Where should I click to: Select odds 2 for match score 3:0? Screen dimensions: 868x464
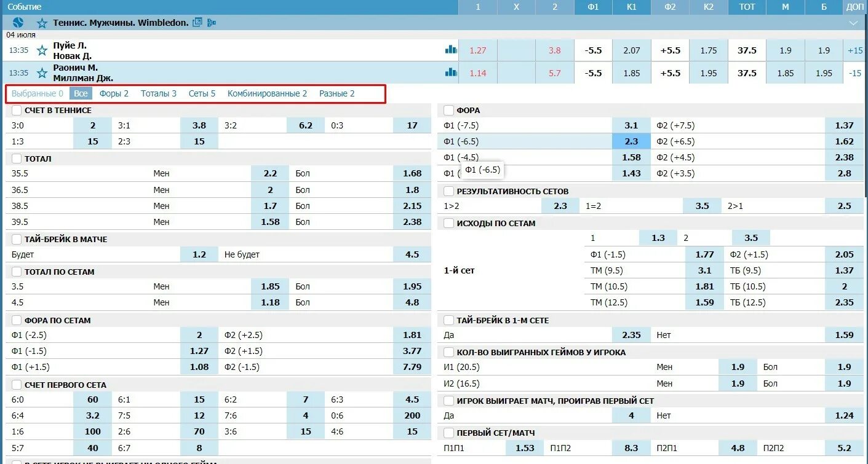click(92, 125)
